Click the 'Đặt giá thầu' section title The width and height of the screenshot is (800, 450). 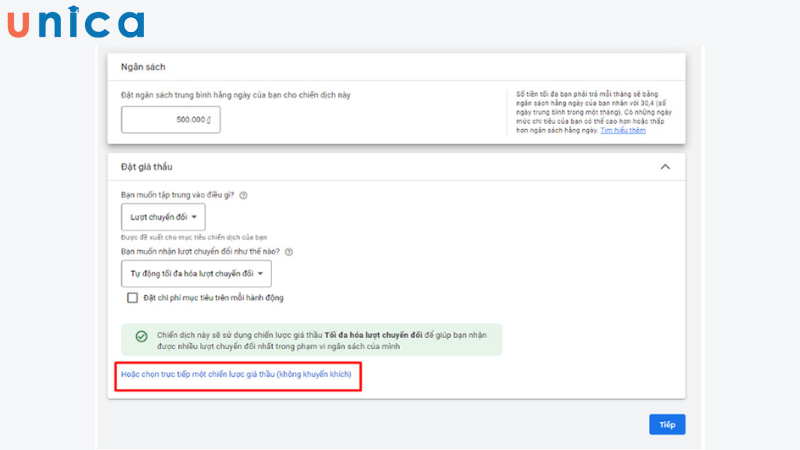pos(146,167)
